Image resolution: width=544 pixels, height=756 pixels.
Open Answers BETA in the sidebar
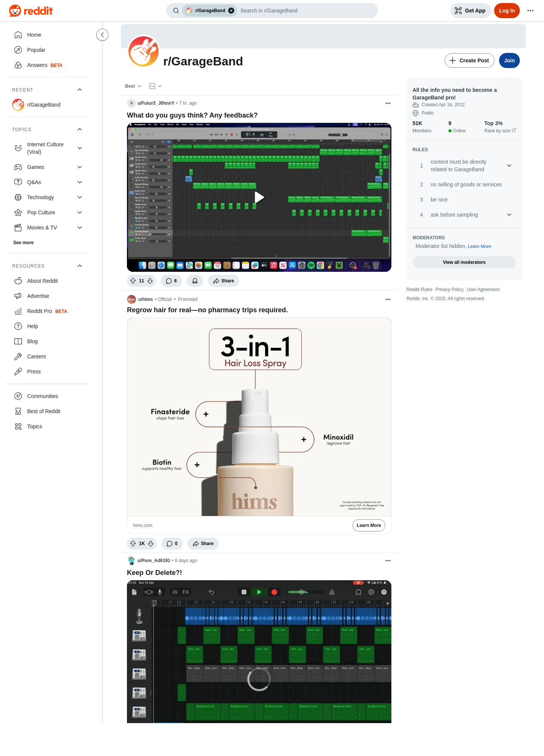48,65
